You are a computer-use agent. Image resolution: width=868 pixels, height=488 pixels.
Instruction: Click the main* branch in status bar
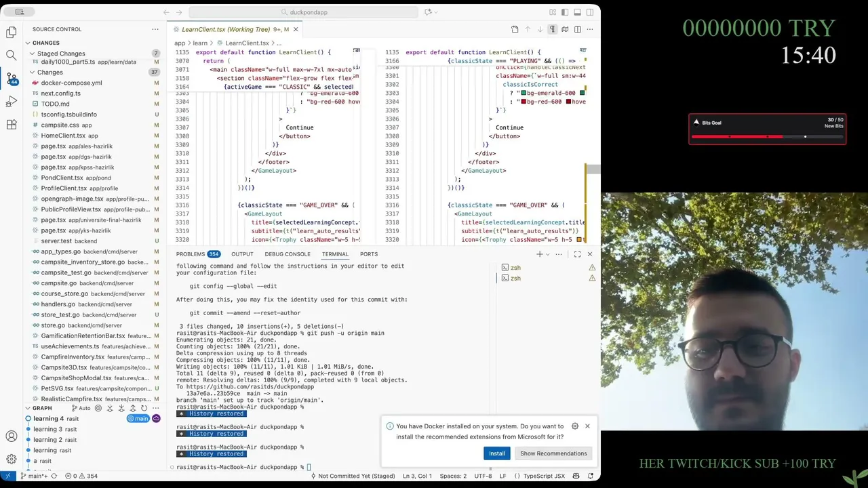34,476
